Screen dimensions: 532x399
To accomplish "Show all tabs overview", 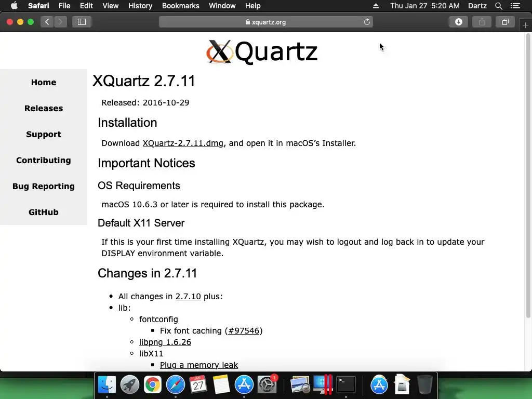I will [x=505, y=22].
